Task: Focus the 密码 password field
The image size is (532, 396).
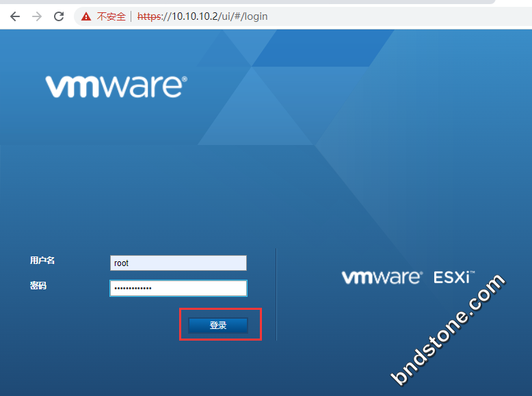Action: (178, 288)
